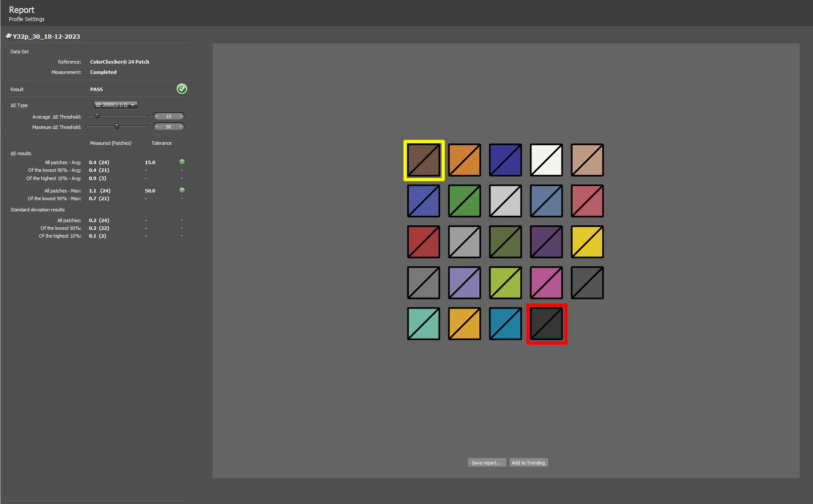Viewport: 813px width, 504px height.
Task: Click the Save report... button
Action: (x=486, y=463)
